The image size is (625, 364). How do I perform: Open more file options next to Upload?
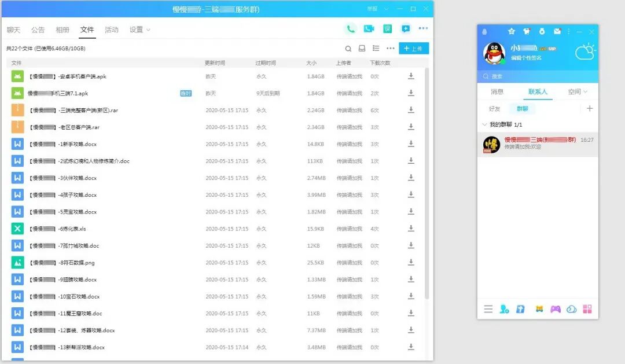click(x=390, y=48)
